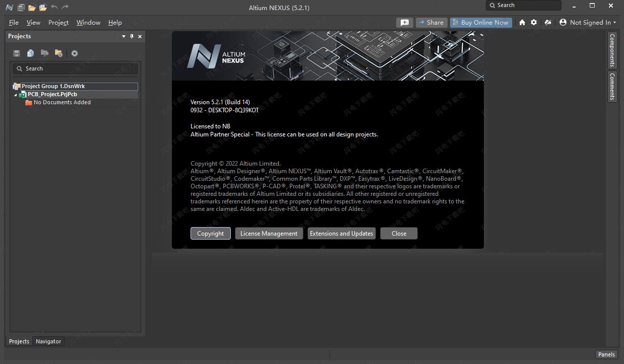
Task: Click the Projects panel Search field
Action: tap(75, 68)
